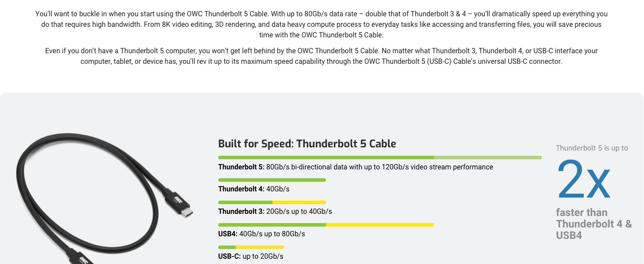
Task: Click the yellow segment of the USB-C bar
Action: click(x=260, y=247)
